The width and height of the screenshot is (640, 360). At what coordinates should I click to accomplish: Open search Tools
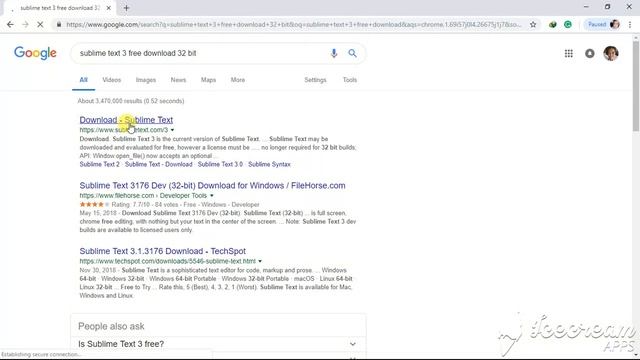pos(350,80)
